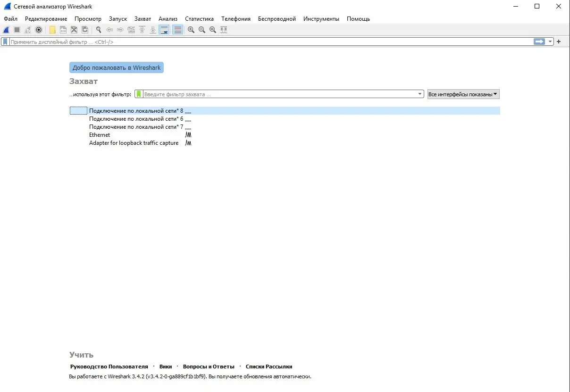Open 'Вопросы и Ответы' link
Viewport: 570px width, 392px height.
tap(209, 367)
